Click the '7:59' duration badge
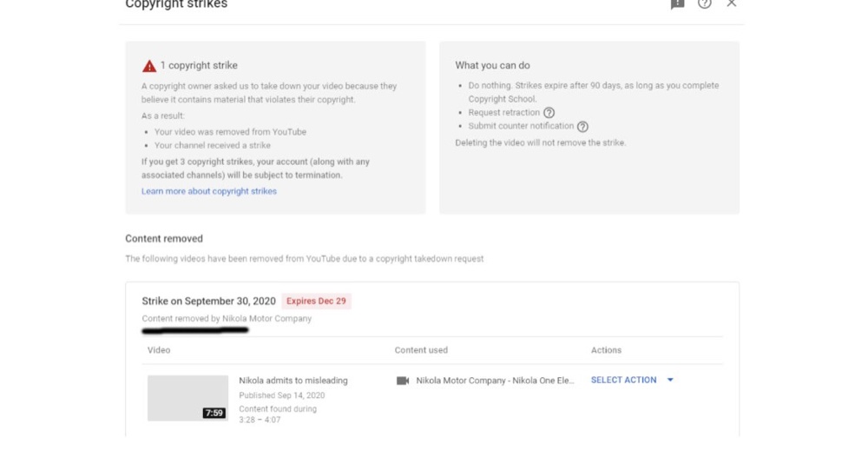 coord(214,413)
